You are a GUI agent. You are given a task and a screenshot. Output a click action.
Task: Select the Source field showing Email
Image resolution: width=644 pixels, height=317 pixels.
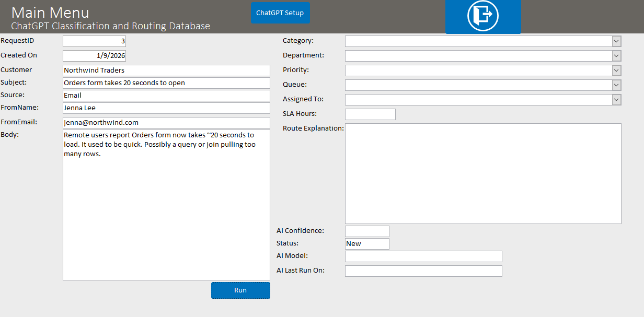(x=166, y=96)
